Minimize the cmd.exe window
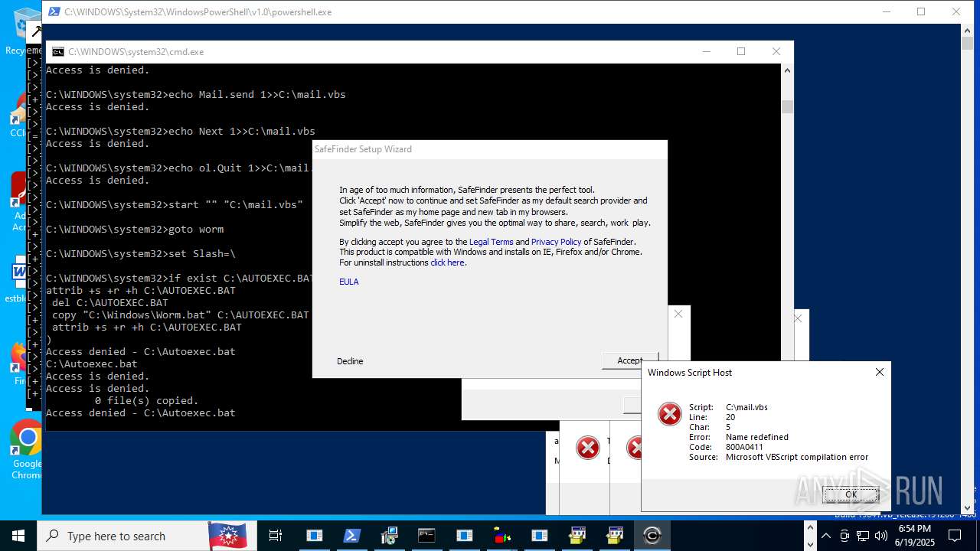The height and width of the screenshot is (551, 980). click(x=706, y=51)
